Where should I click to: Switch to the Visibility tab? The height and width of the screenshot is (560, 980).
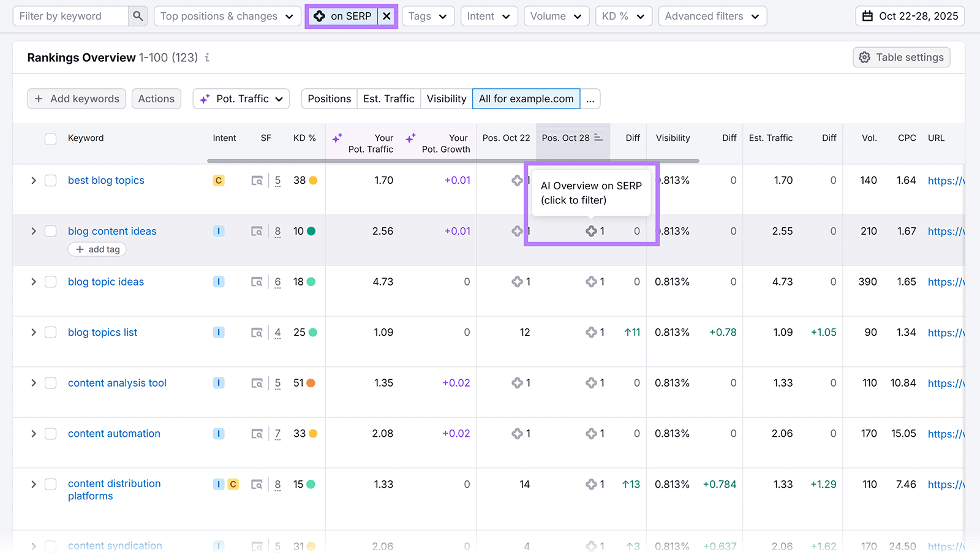(446, 98)
